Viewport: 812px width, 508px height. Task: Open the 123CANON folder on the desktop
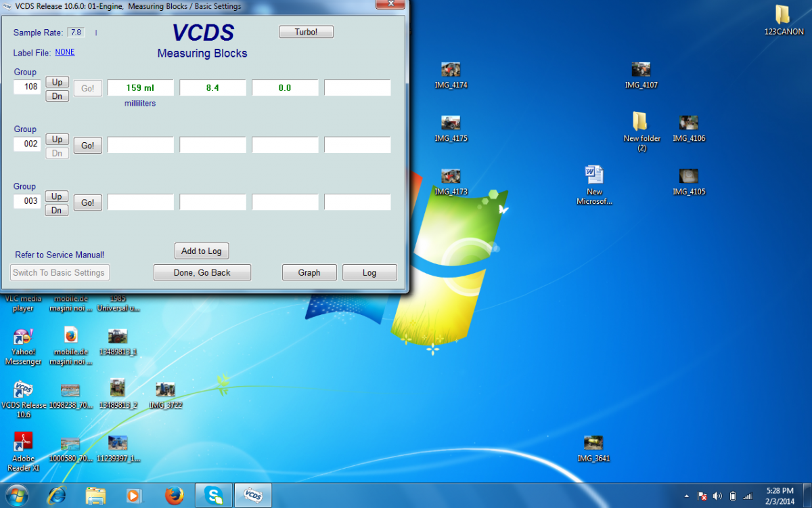point(784,20)
